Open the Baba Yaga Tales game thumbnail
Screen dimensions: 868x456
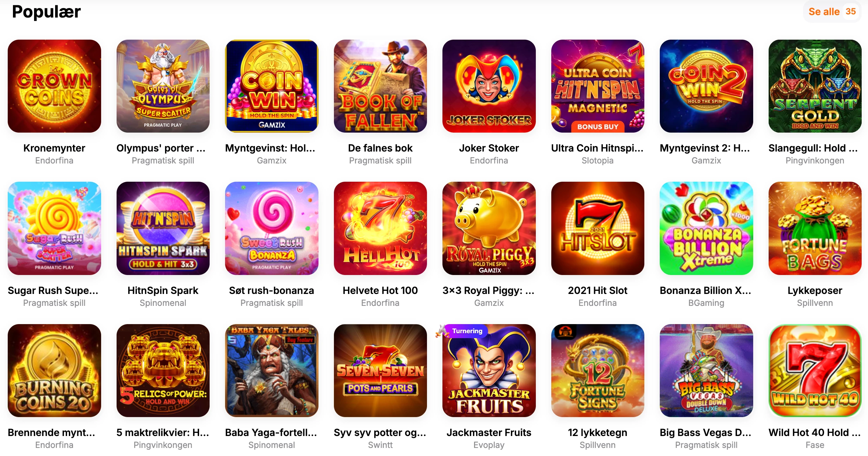click(272, 370)
